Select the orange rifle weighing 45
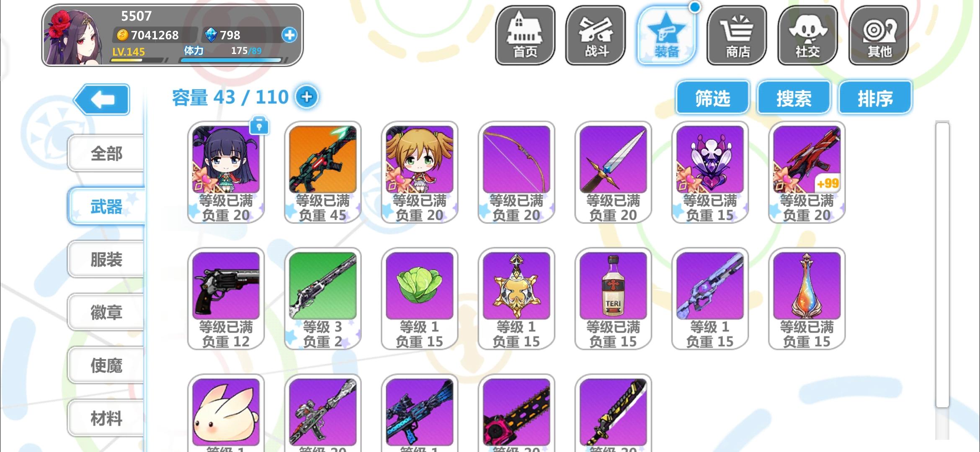This screenshot has width=980, height=452. (322, 172)
